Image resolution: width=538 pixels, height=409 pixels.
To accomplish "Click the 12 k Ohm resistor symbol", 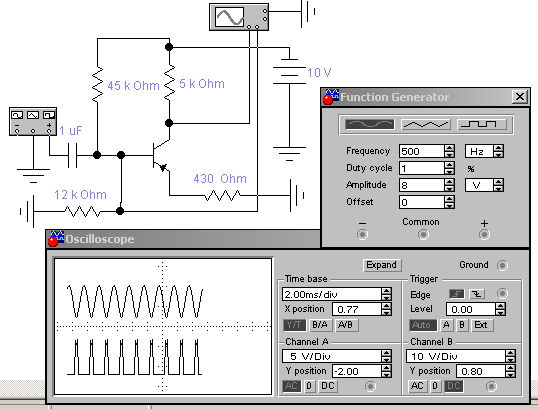I will click(x=82, y=211).
